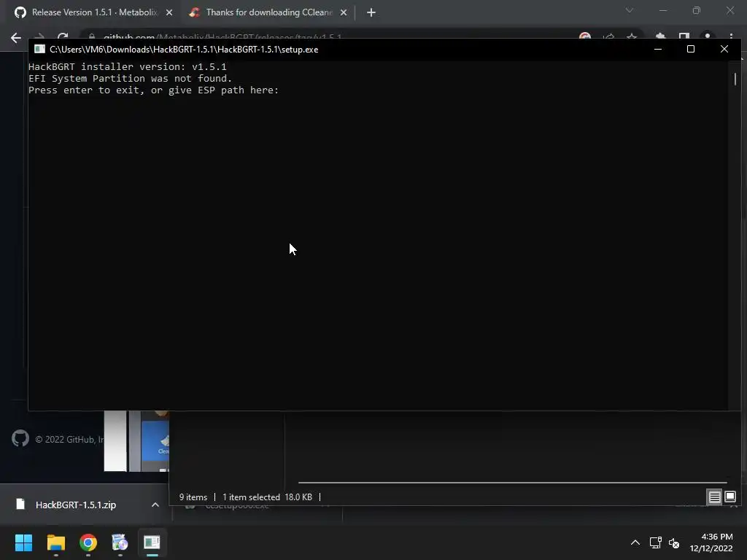This screenshot has width=747, height=560.
Task: Click the HackBGRT installer version line
Action: (x=127, y=66)
